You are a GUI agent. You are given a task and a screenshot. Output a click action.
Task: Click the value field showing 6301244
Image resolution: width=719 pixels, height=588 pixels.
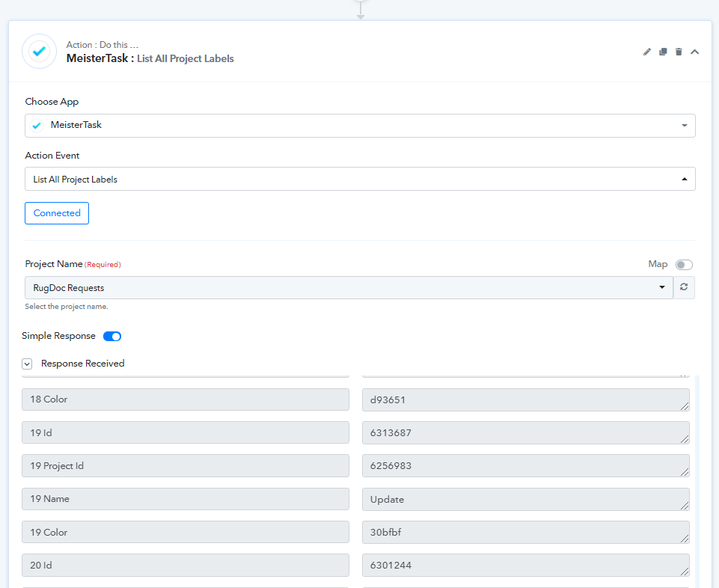coord(525,566)
